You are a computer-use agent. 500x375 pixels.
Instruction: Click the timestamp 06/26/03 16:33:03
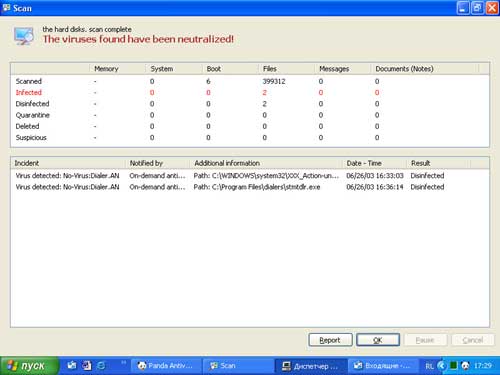coord(375,176)
